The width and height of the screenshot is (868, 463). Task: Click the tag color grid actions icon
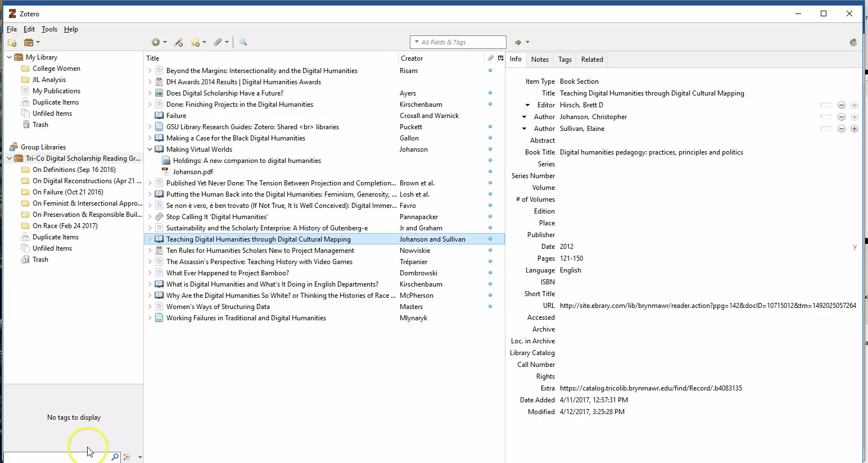126,457
